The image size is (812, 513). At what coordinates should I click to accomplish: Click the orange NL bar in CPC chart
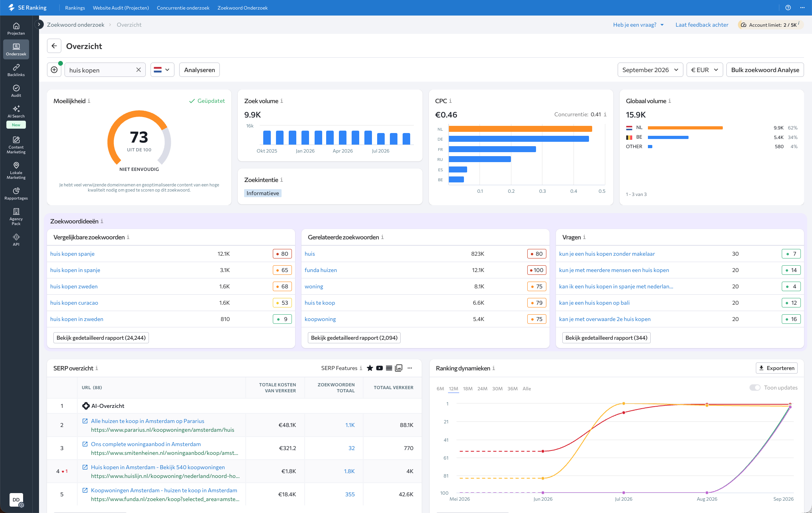pos(520,129)
